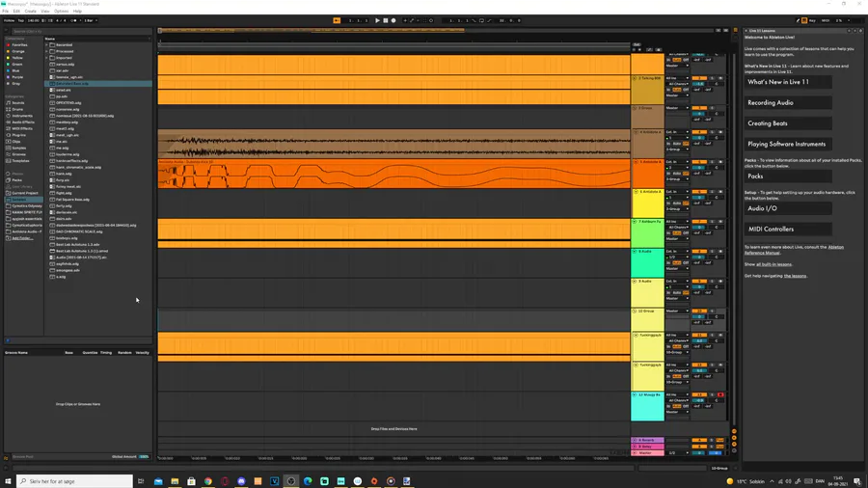The height and width of the screenshot is (488, 868).
Task: Open quantization menu showing 1 Bar
Action: 91,20
